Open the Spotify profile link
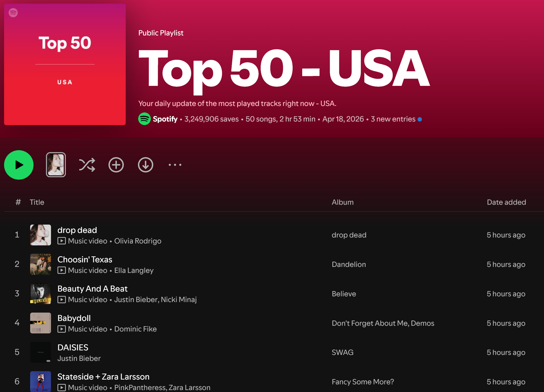The width and height of the screenshot is (544, 392). click(x=165, y=119)
